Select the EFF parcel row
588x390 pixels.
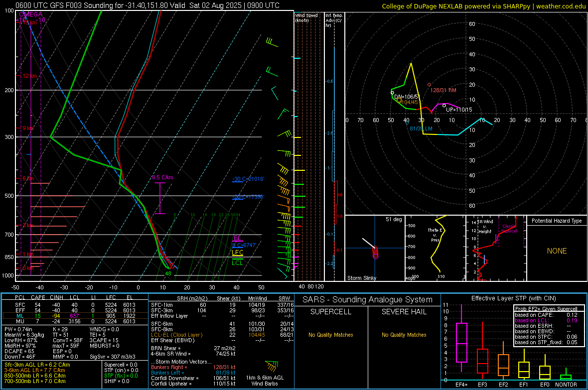point(75,310)
